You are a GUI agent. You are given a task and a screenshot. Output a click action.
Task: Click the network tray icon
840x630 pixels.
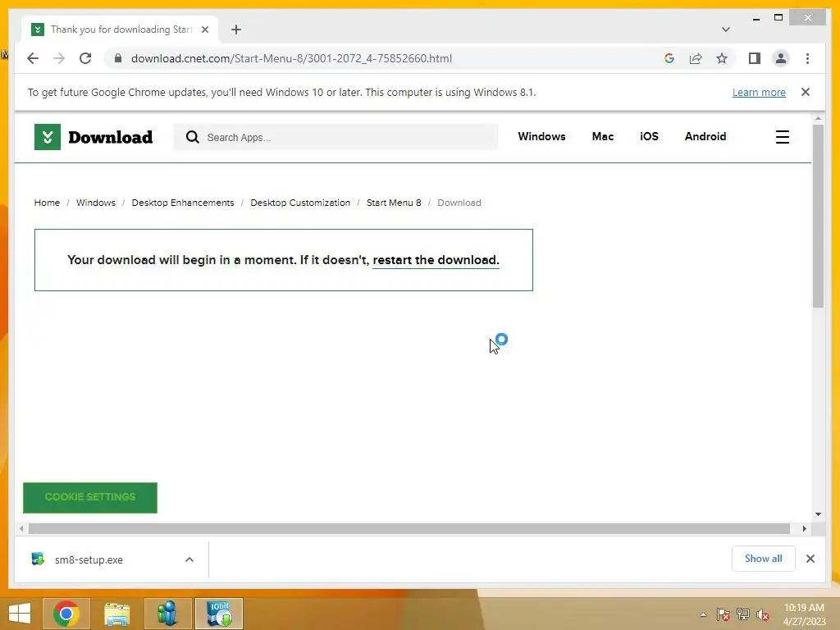point(743,614)
